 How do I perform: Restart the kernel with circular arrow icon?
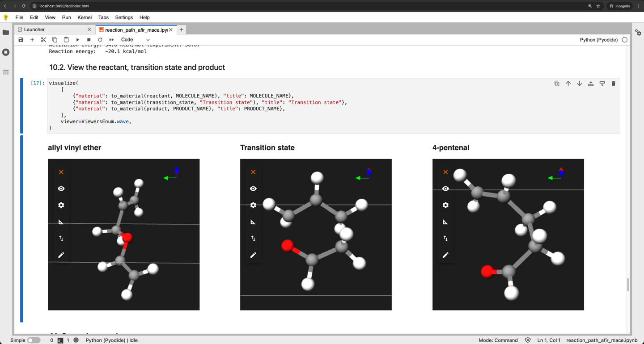click(x=100, y=40)
